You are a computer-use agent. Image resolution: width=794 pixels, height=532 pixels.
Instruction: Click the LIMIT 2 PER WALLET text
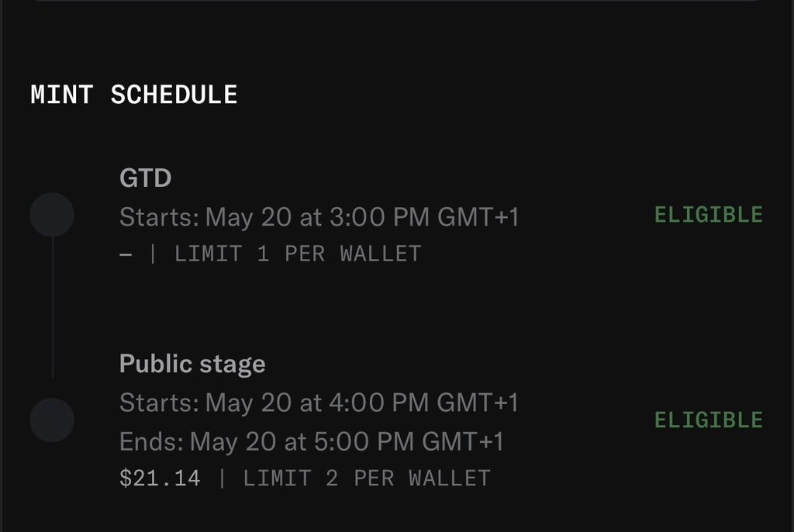[x=367, y=478]
